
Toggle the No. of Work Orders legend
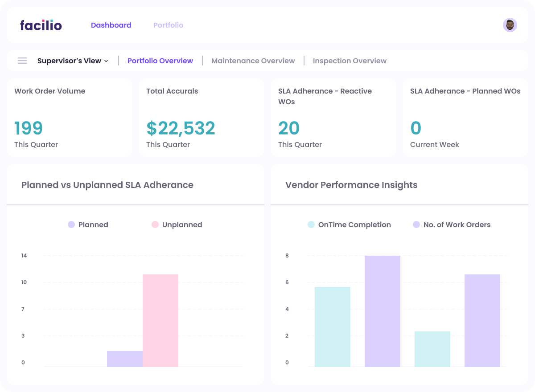pyautogui.click(x=452, y=225)
